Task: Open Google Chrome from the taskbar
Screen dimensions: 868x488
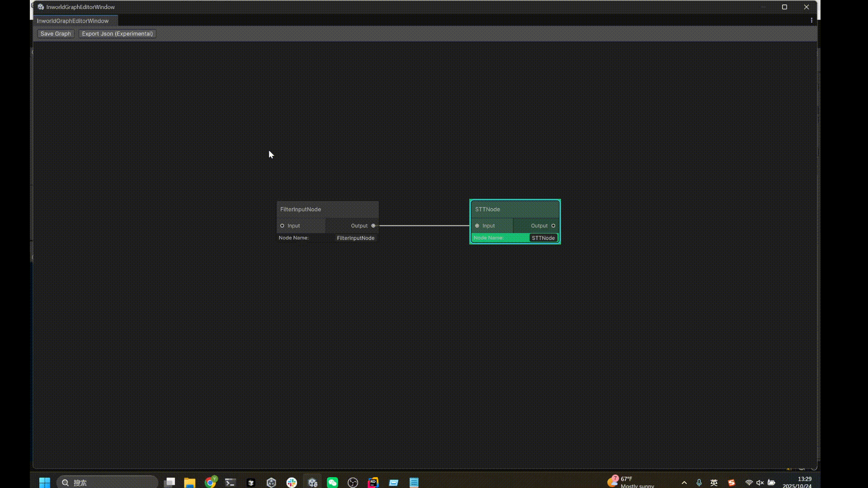Action: (210, 482)
